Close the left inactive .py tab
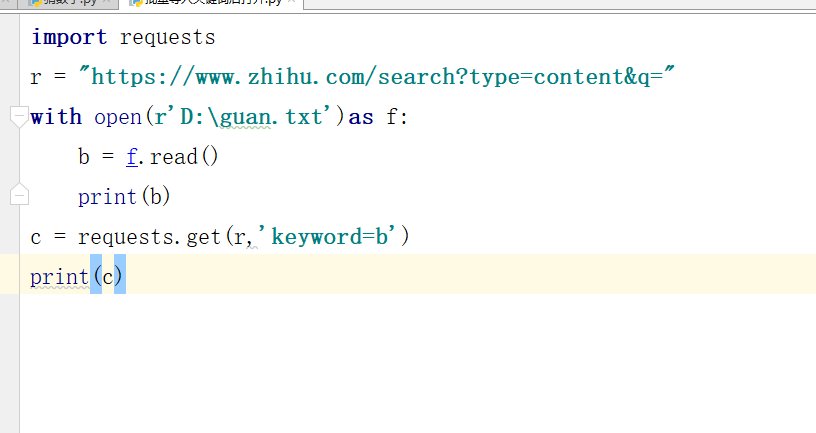 pyautogui.click(x=107, y=3)
